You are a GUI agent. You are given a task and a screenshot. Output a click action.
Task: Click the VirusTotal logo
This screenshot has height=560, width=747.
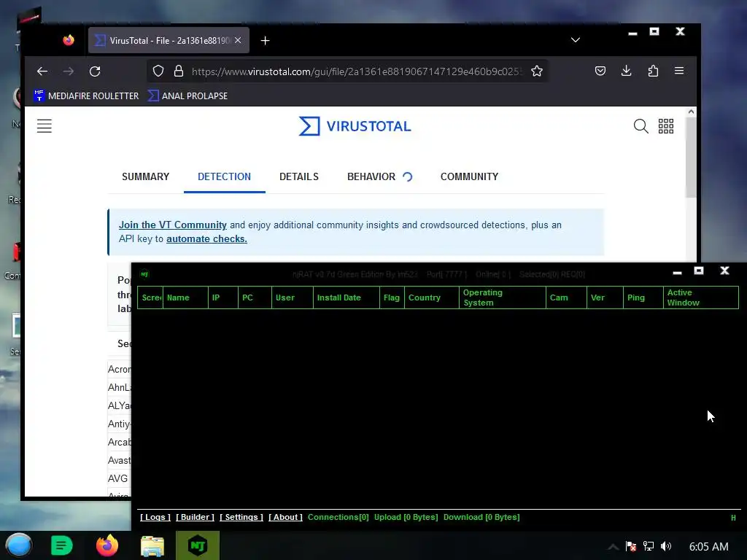(x=355, y=126)
